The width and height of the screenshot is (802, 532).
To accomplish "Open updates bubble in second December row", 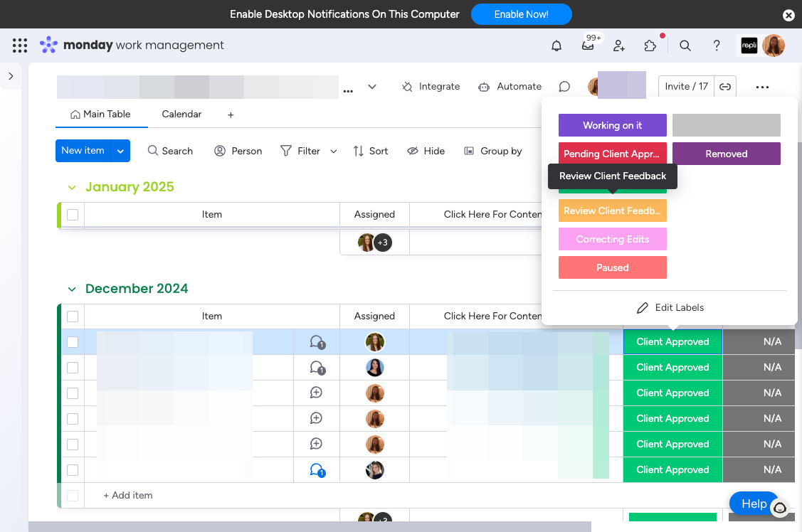I will click(317, 368).
